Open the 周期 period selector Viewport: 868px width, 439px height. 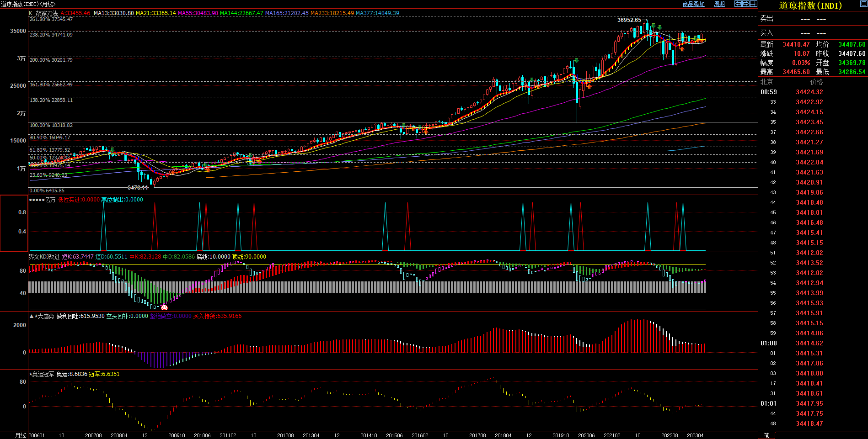click(719, 4)
